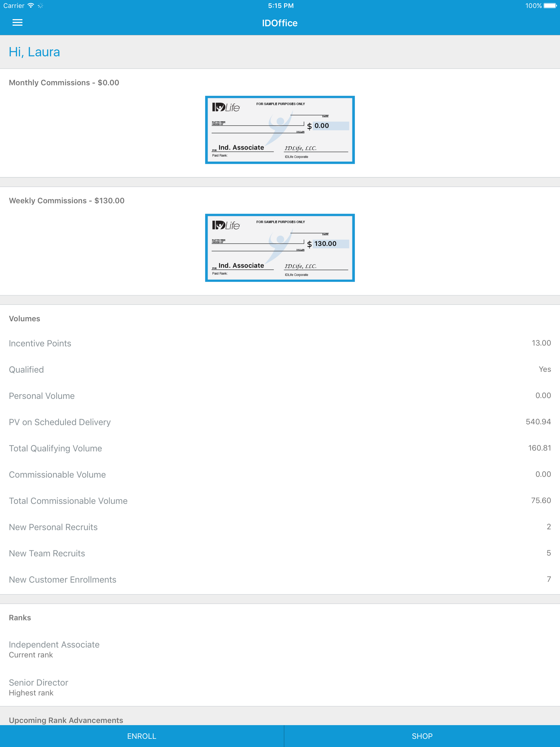Select Weekly Commissions - $130.00 heading
This screenshot has width=560, height=747.
[x=66, y=201]
